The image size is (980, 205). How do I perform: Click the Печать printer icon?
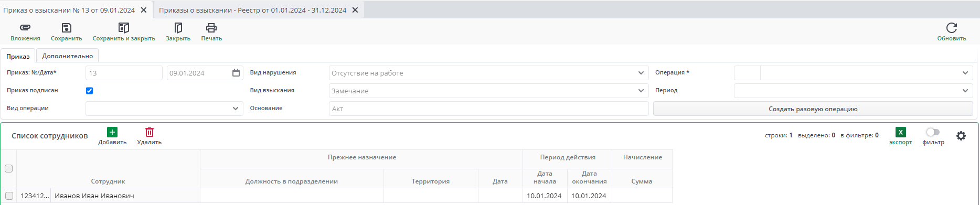pyautogui.click(x=211, y=28)
